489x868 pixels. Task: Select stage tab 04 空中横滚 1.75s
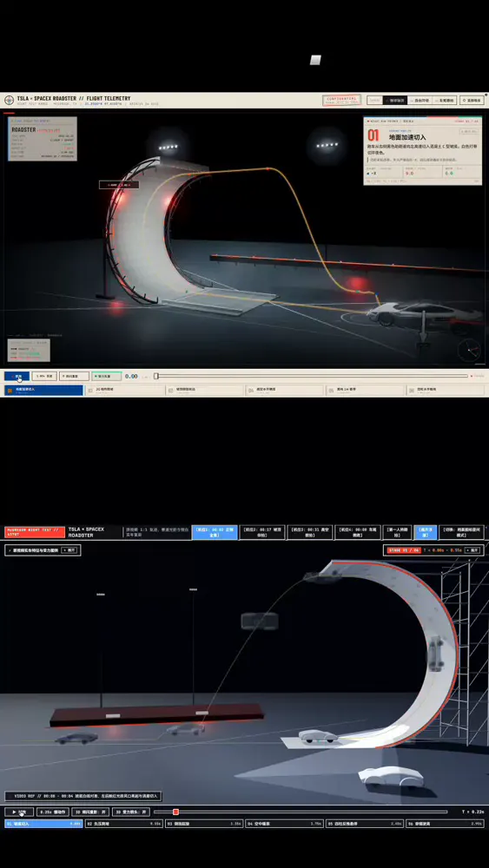click(x=284, y=824)
